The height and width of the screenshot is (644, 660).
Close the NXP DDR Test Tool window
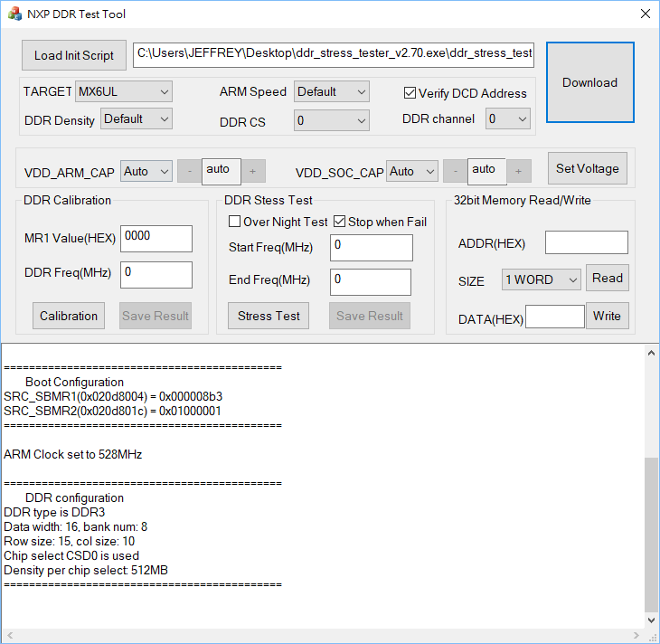pos(645,14)
